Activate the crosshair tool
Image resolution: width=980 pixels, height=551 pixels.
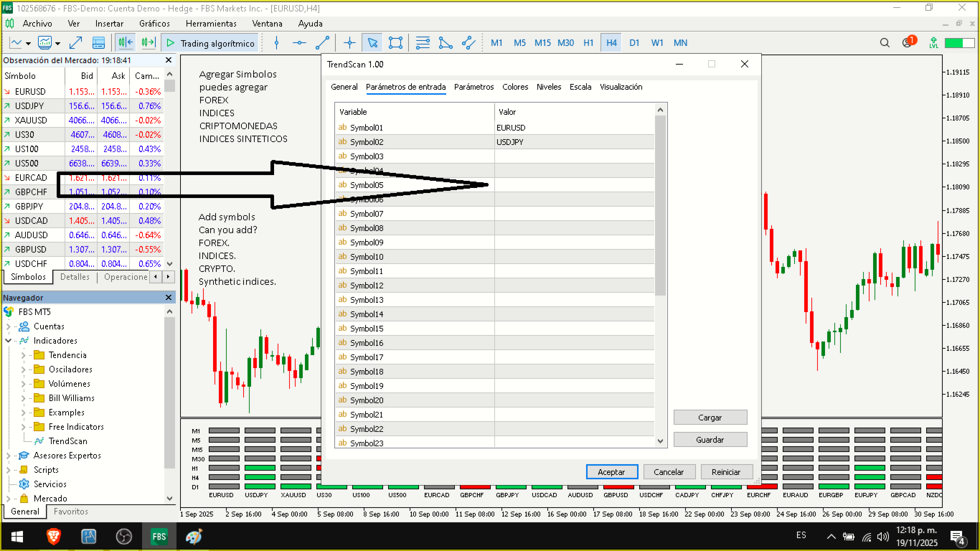pos(349,43)
